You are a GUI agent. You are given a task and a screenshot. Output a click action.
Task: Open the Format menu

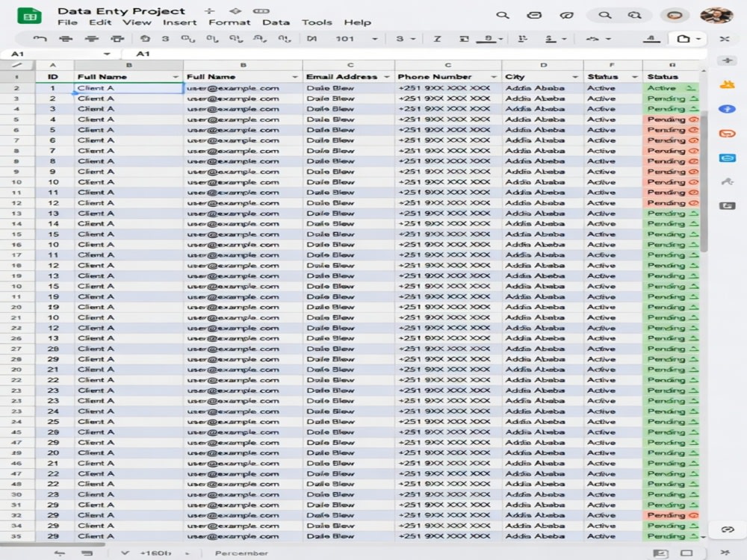pyautogui.click(x=229, y=22)
